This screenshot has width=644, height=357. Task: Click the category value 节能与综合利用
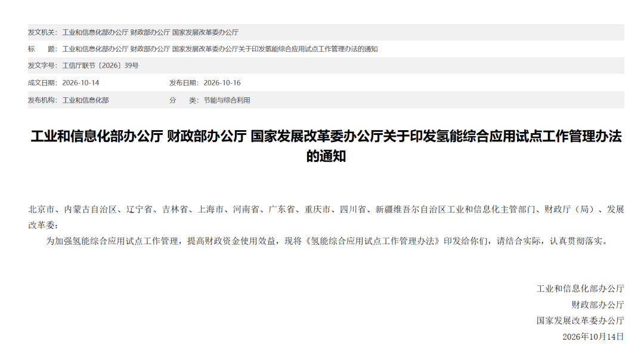(x=227, y=100)
